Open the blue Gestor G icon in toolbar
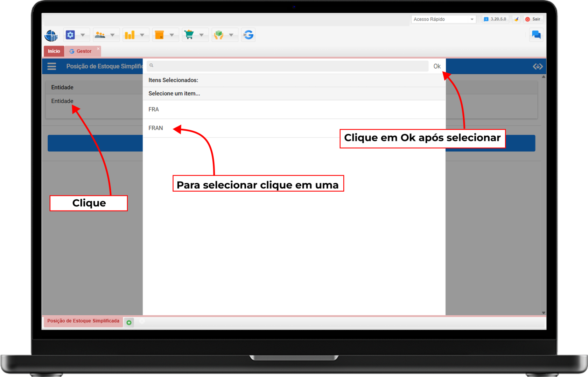The height and width of the screenshot is (377, 588). click(248, 35)
